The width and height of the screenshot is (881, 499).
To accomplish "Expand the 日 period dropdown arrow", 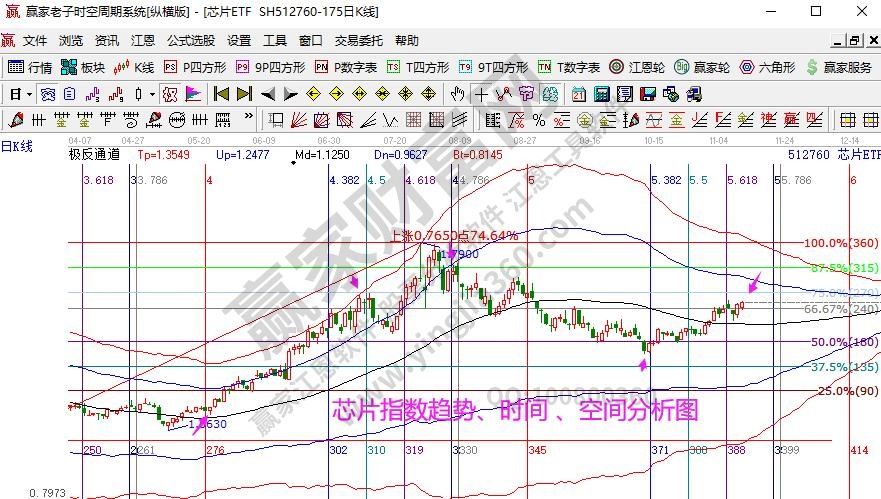I will 30,94.
